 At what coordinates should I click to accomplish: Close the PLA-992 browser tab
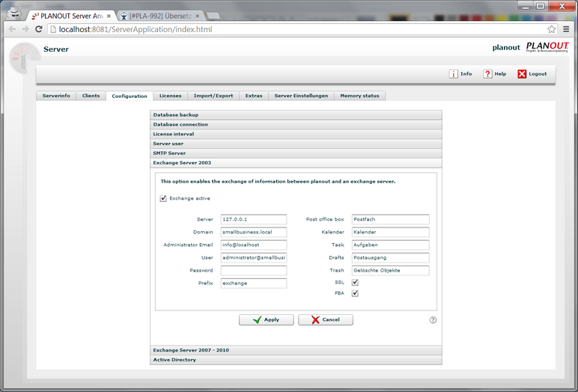pos(198,16)
